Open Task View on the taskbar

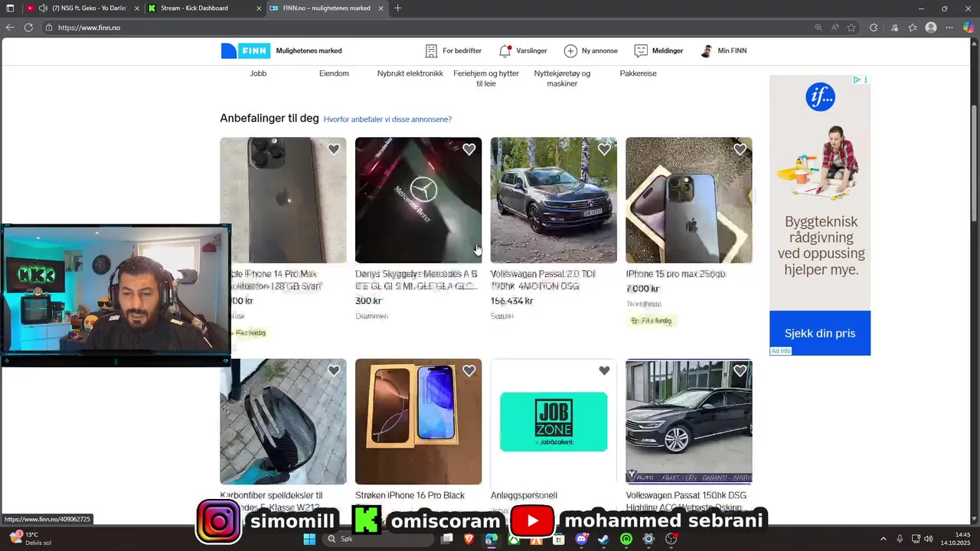[x=447, y=539]
